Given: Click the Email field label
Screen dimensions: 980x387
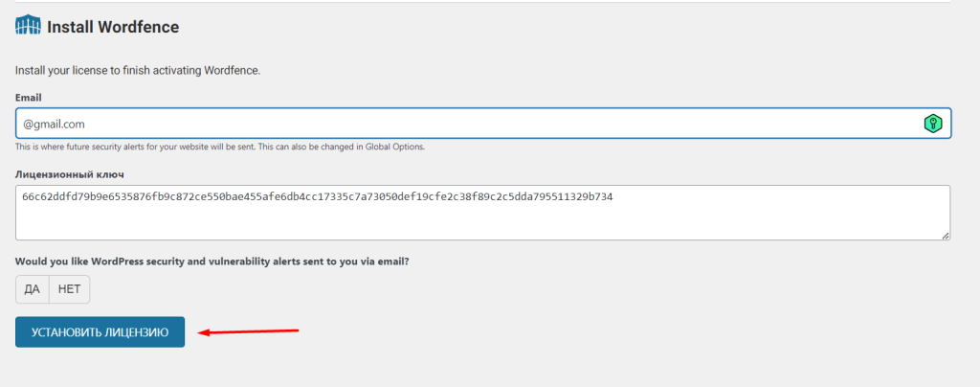Looking at the screenshot, I should 28,98.
